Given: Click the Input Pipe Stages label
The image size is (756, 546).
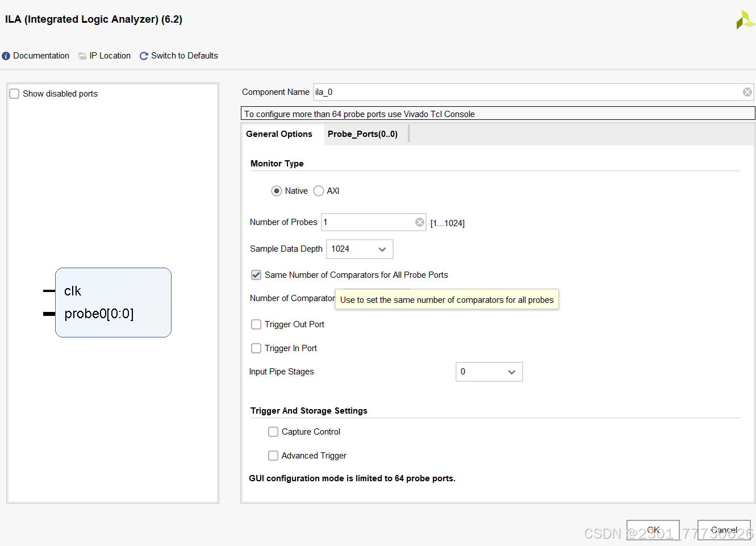Looking at the screenshot, I should [282, 372].
